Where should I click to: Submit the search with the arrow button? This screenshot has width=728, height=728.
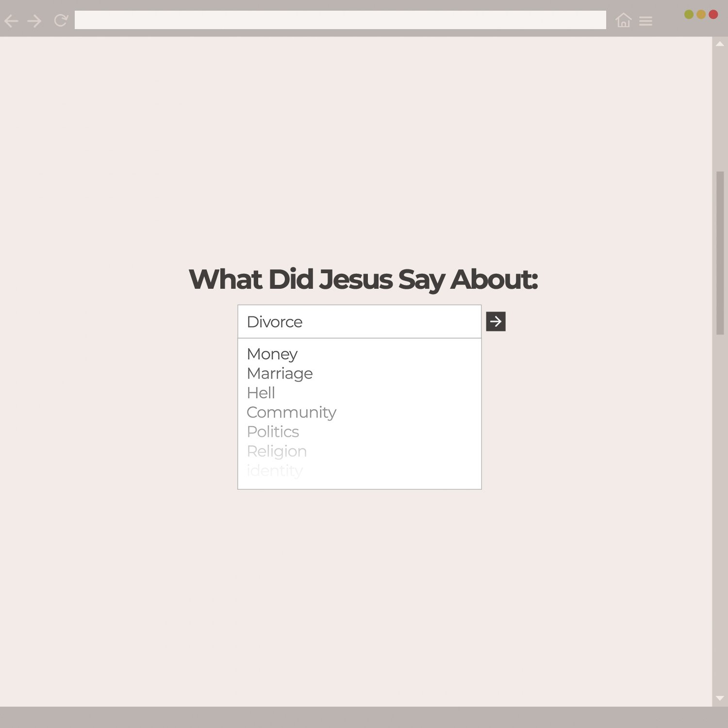(496, 321)
